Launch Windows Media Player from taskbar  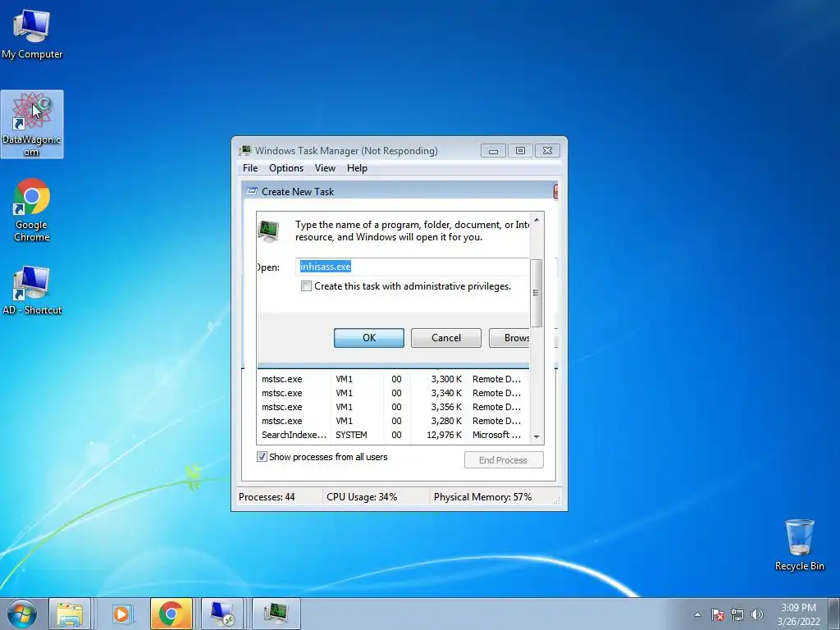tap(121, 614)
